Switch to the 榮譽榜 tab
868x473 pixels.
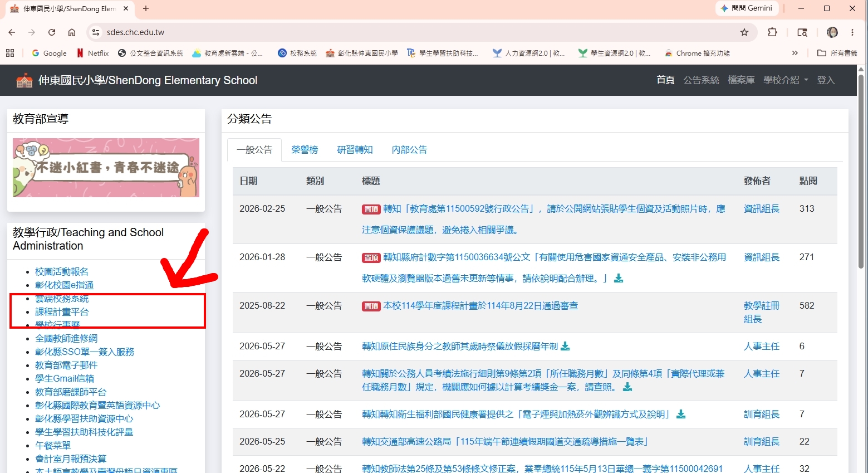(305, 150)
